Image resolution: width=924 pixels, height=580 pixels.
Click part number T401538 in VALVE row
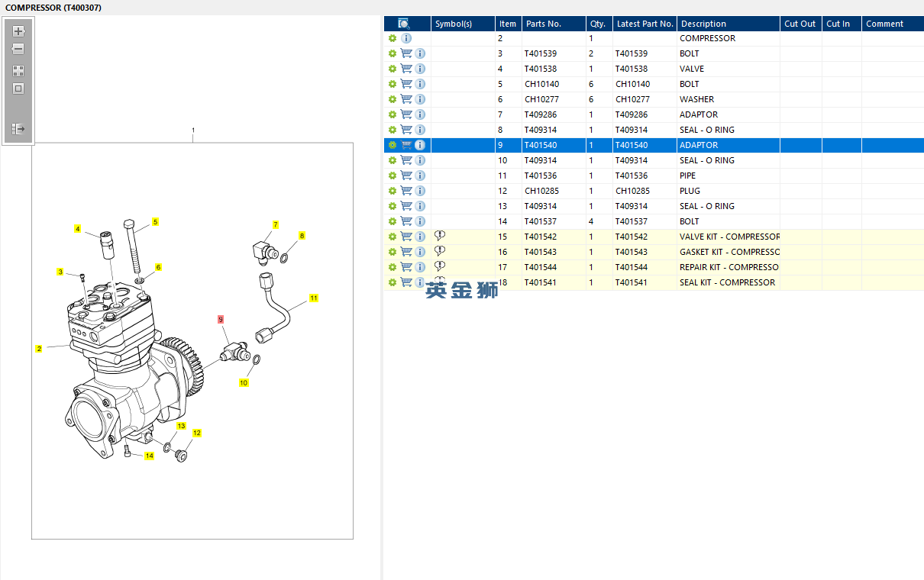click(x=541, y=69)
